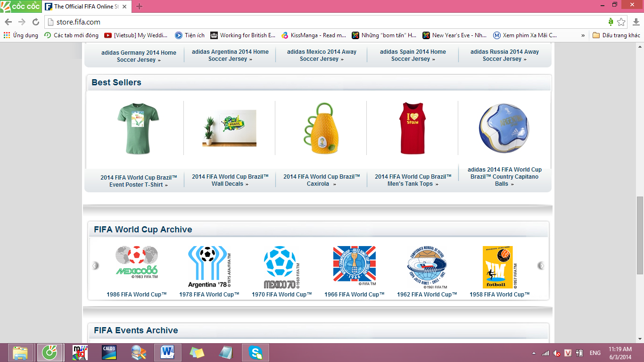Viewport: 644px width, 362px height.
Task: Open adidas Argentina 2014 Home Soccer Jersey link
Action: (230, 55)
